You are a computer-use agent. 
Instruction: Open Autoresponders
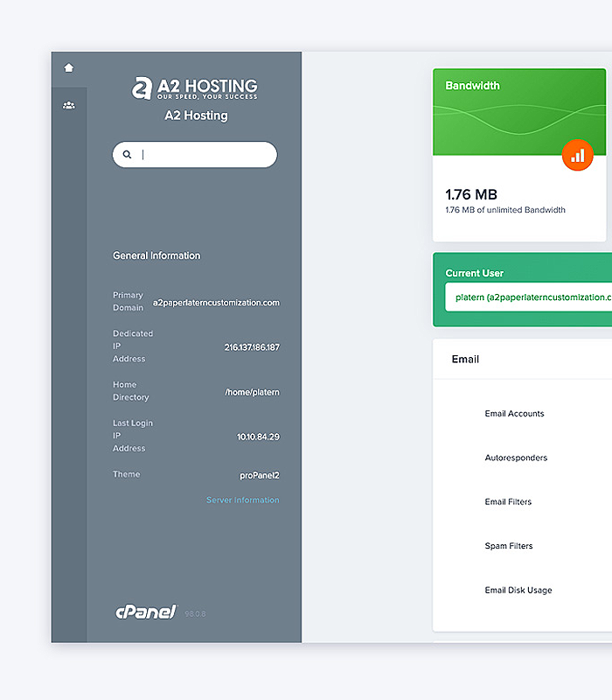click(516, 458)
